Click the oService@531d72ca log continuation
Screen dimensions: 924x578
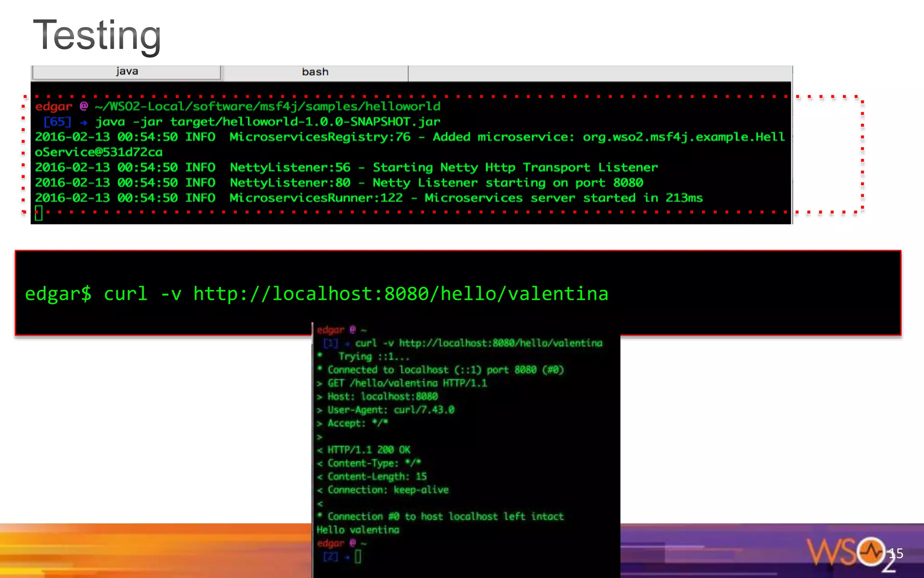click(99, 152)
